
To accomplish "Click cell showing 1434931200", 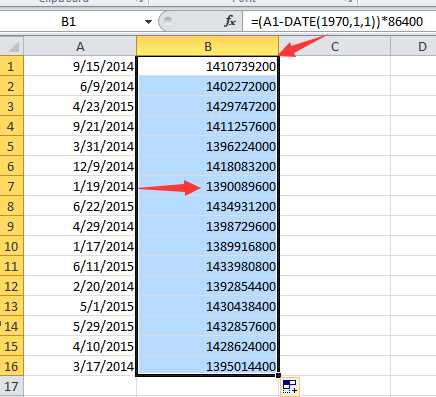I will (207, 206).
